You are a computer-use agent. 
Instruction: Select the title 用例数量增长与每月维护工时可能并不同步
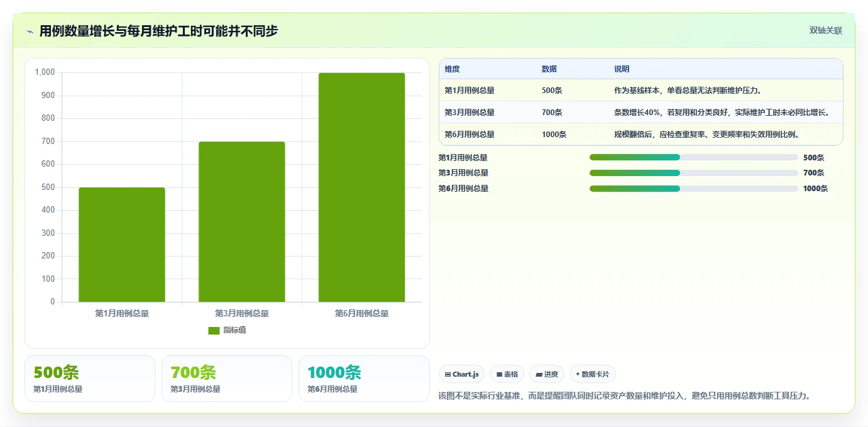[158, 31]
